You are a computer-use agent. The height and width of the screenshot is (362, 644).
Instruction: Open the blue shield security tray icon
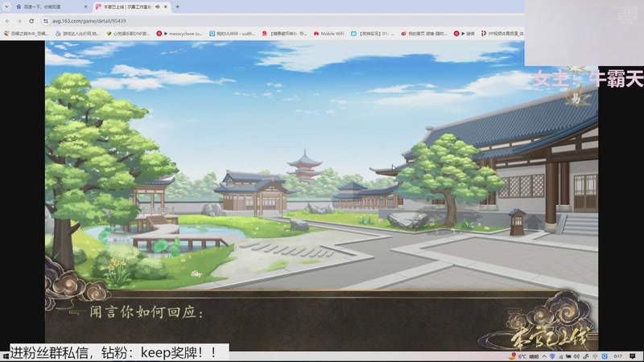(552, 356)
